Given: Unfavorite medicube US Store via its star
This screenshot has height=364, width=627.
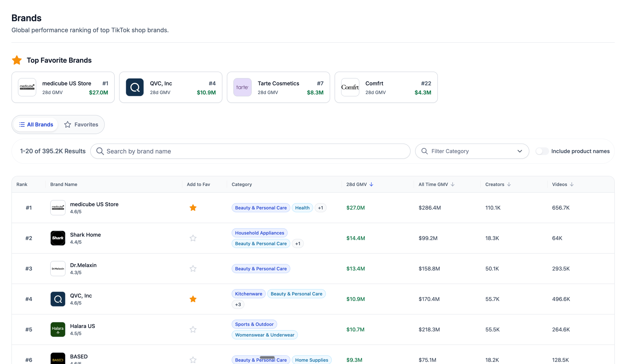Looking at the screenshot, I should click(x=193, y=208).
